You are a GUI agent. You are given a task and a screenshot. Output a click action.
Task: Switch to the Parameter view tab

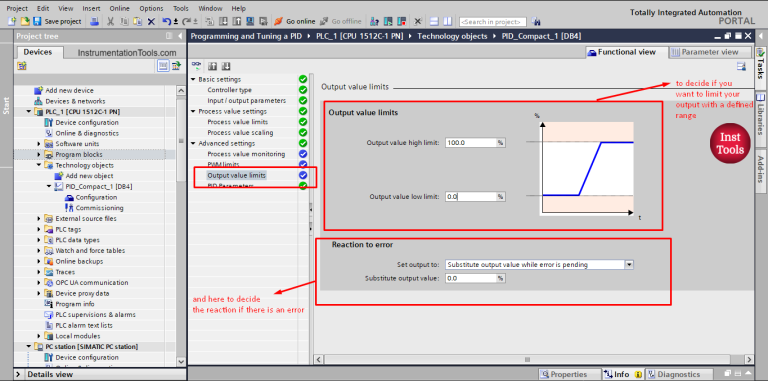(x=710, y=52)
